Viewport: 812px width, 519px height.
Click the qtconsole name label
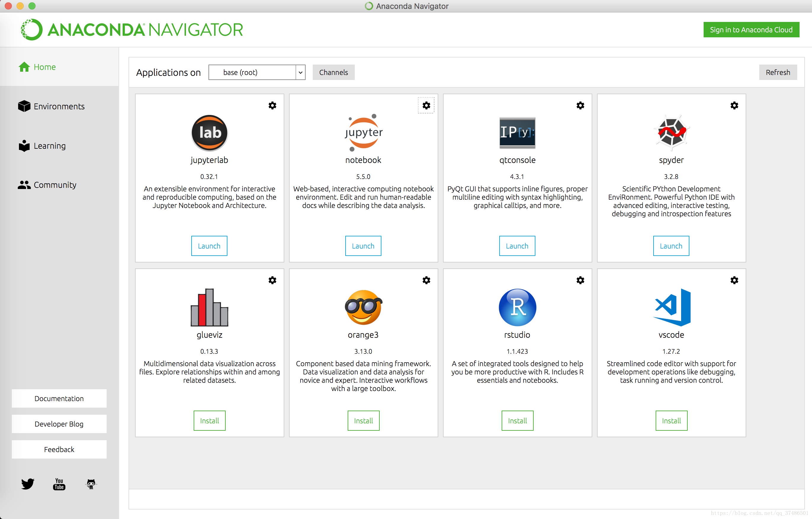tap(517, 160)
